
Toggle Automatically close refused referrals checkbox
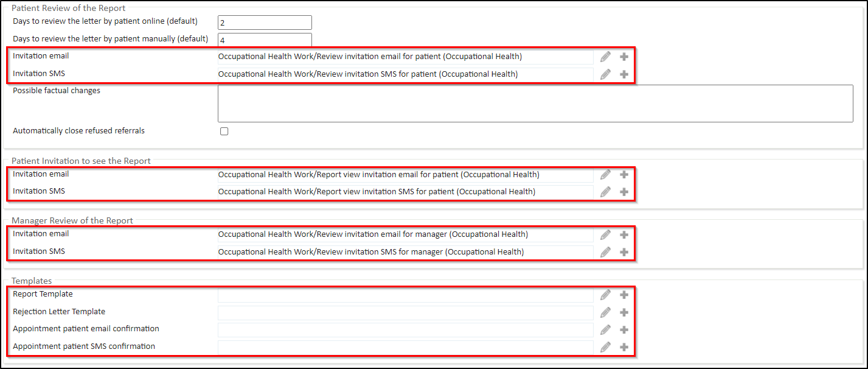[x=224, y=131]
